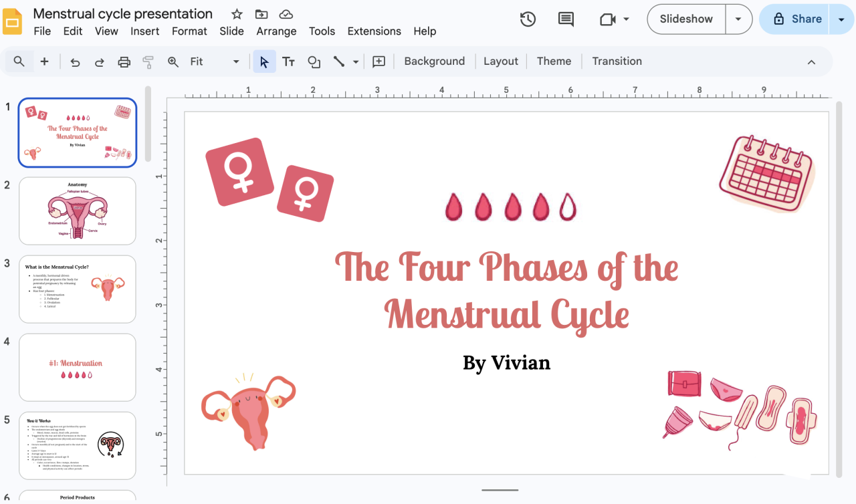Open the Slideshow options dropdown arrow
The image size is (856, 504).
tap(738, 19)
